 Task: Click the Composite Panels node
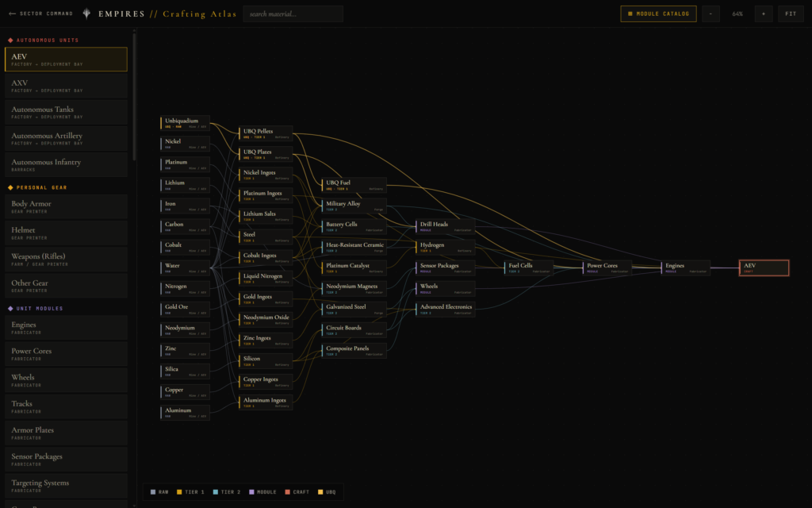click(354, 351)
